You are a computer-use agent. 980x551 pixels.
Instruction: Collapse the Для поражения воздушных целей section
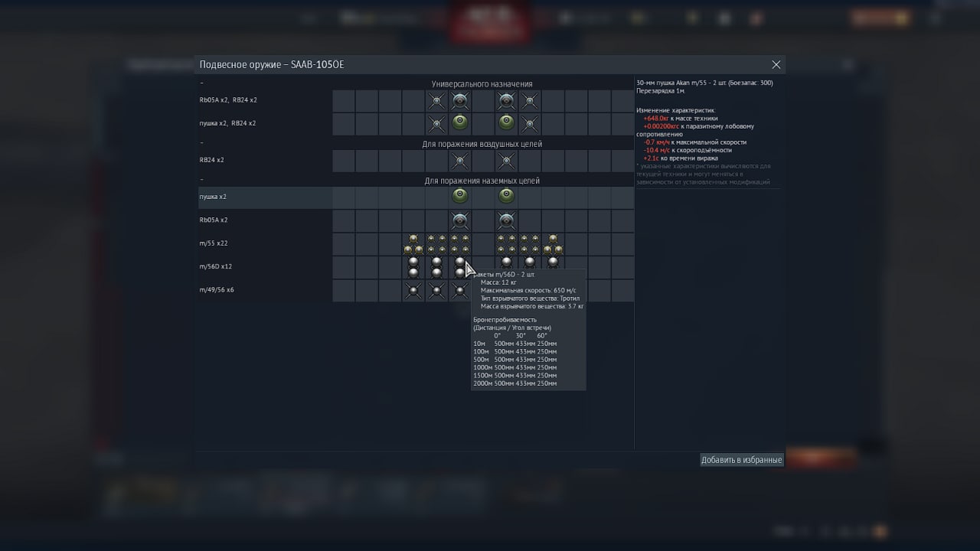(x=202, y=143)
